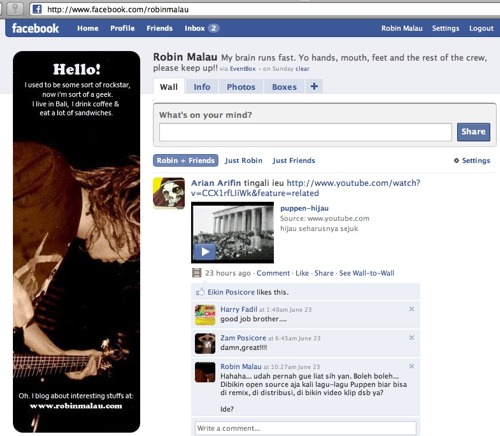Focus the What's on your mind field
Screen dimensions: 500x436
(x=305, y=132)
